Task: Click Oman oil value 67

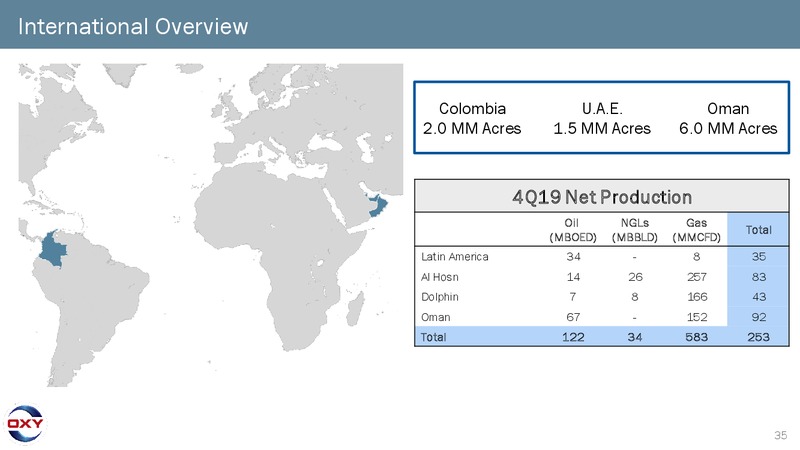Action: [573, 317]
